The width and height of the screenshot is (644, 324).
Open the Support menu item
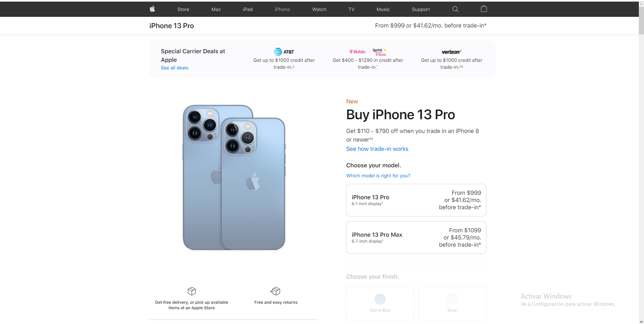(421, 9)
